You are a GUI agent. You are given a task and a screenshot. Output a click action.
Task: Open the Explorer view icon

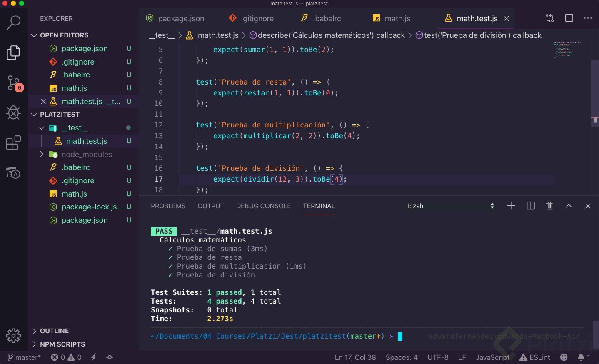14,53
